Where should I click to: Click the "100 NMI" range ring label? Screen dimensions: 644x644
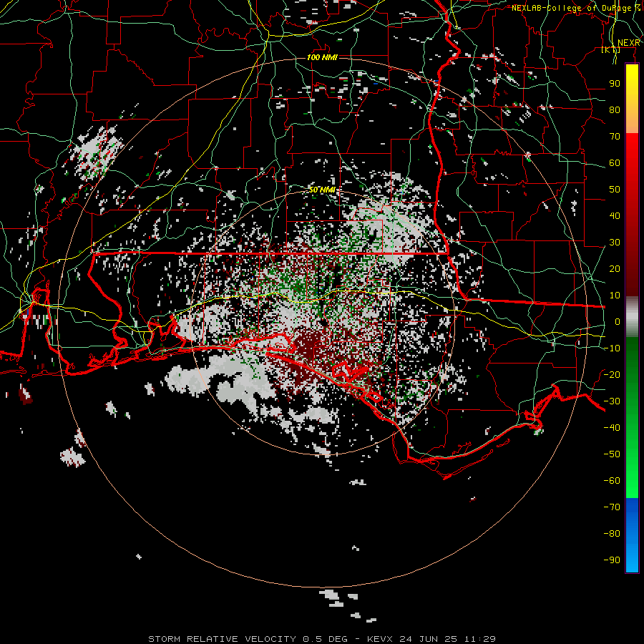[x=322, y=57]
